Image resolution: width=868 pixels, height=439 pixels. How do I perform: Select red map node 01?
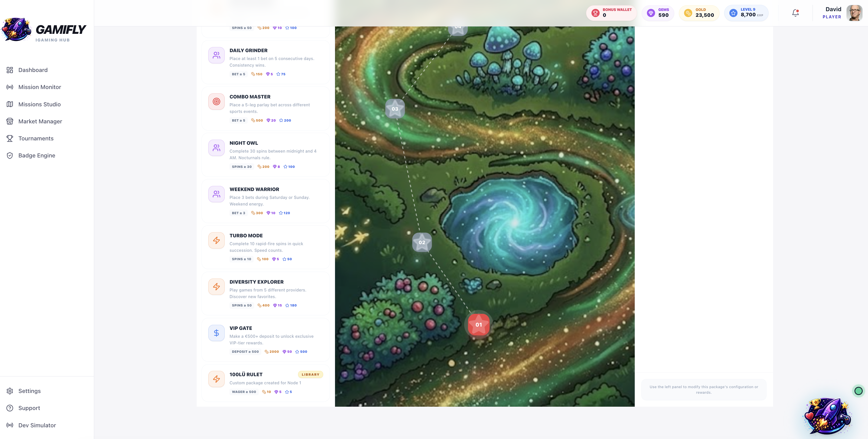(479, 325)
